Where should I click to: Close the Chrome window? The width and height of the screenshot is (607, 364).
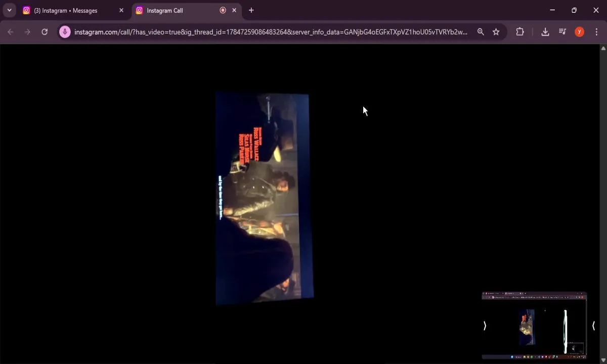[596, 10]
